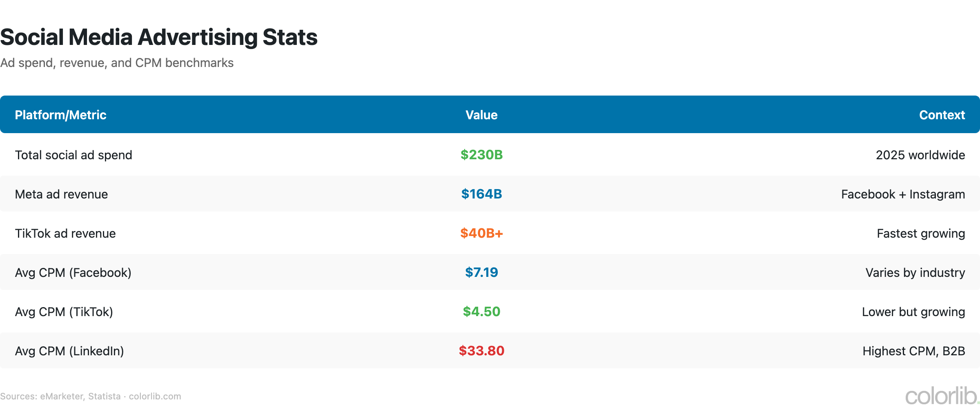The width and height of the screenshot is (980, 419).
Task: Select the Meta ad revenue label
Action: pyautogui.click(x=61, y=194)
